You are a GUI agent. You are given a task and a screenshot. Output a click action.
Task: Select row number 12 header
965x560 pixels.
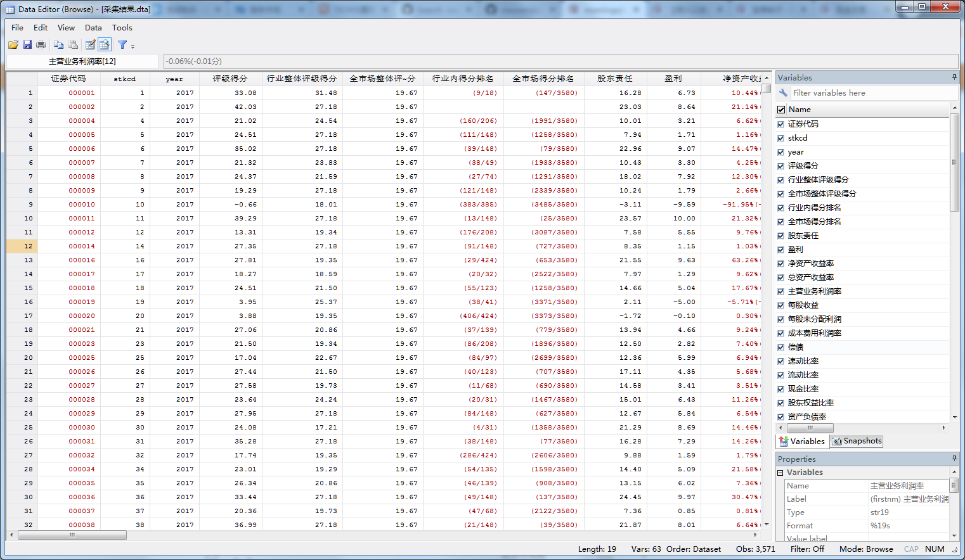(22, 246)
